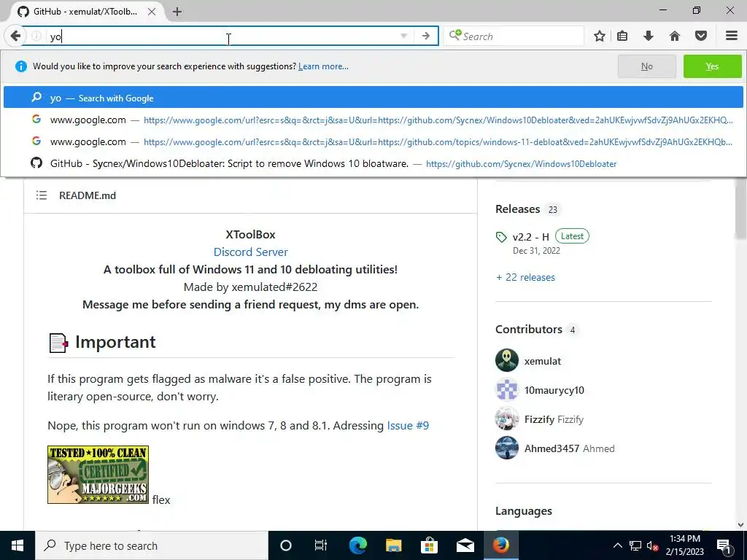Select the GitHub - xemulat/XToolBox tab

pos(86,12)
